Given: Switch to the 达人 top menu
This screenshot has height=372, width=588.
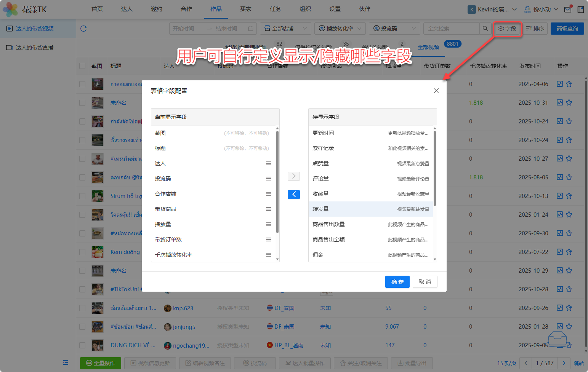Looking at the screenshot, I should [x=127, y=9].
